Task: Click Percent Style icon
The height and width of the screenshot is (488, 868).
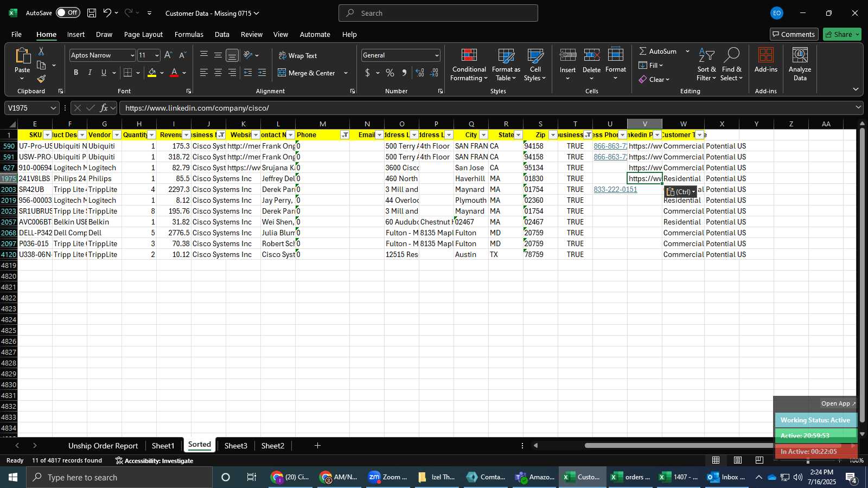Action: (390, 73)
